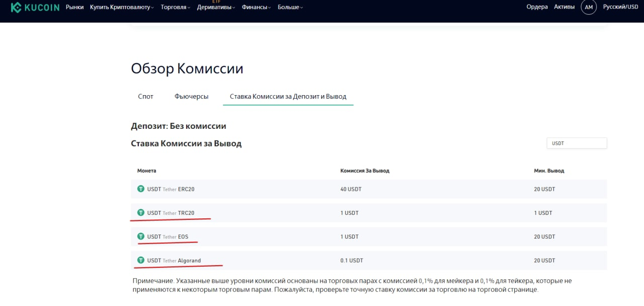Screen dimensions: 644x306
Task: Click the Обзор Комиссии heading
Action: click(187, 68)
